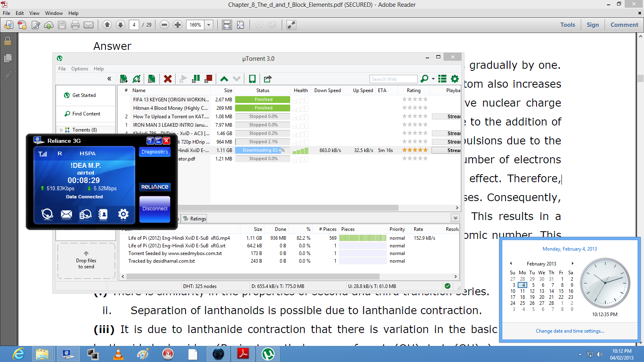
Task: Click the green list view icon in µTorrent
Action: [442, 79]
